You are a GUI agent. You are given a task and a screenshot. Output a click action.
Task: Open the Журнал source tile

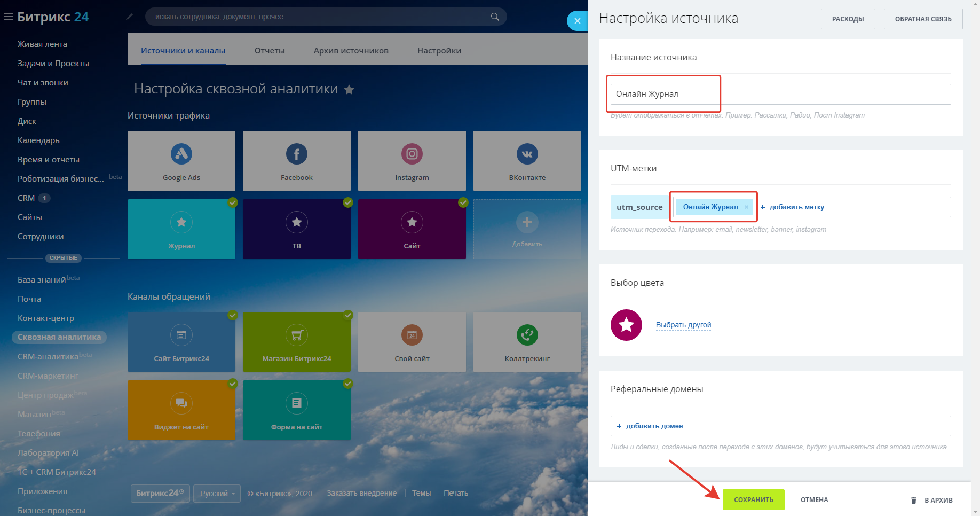[181, 229]
